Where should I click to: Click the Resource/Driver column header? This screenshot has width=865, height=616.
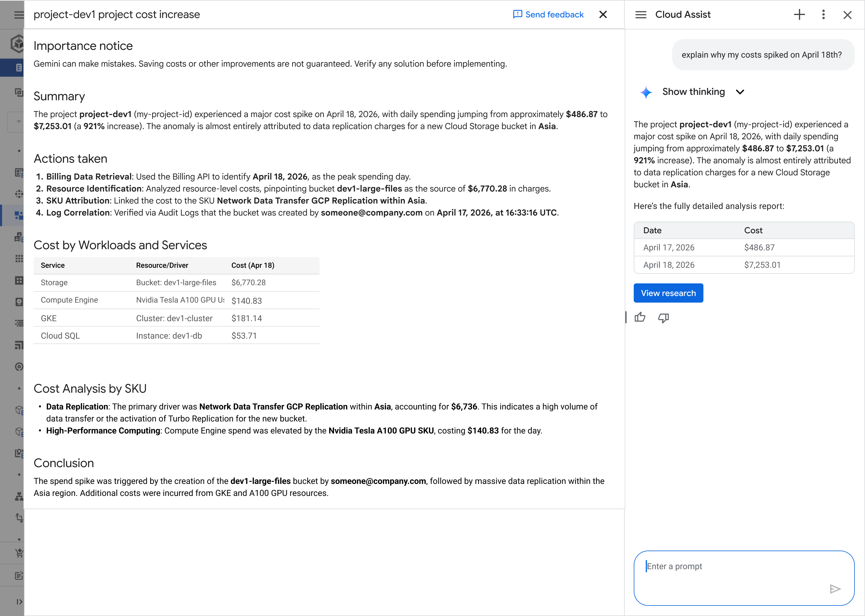162,265
